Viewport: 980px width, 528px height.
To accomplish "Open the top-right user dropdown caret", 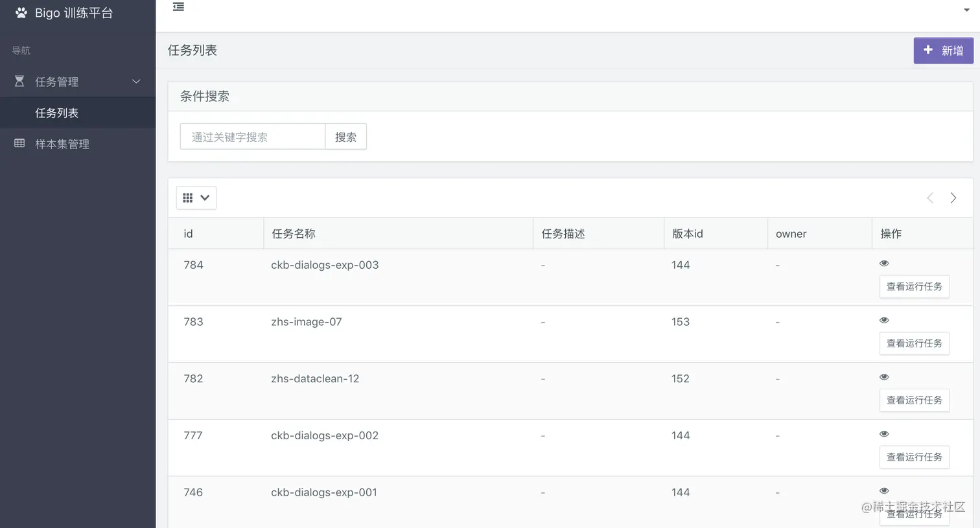I will click(x=966, y=10).
